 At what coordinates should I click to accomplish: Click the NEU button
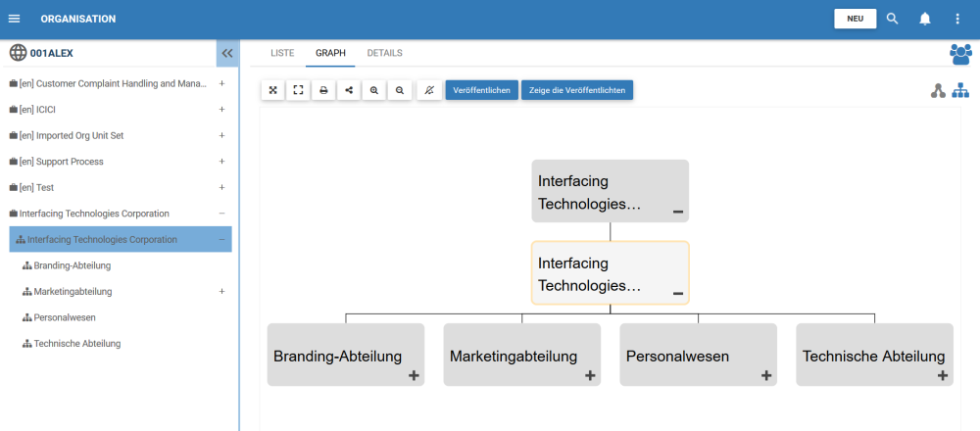tap(855, 19)
